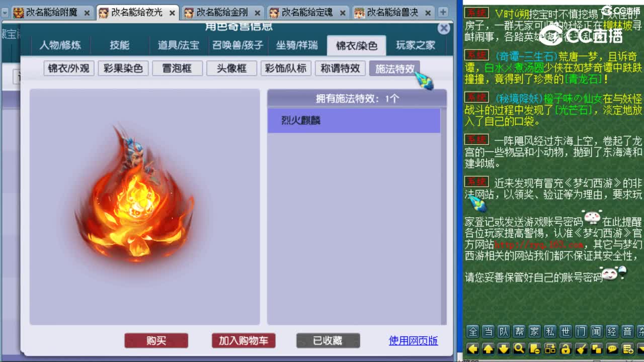Select 烈火麒麟 in the effects list
644x362 pixels.
[x=354, y=121]
